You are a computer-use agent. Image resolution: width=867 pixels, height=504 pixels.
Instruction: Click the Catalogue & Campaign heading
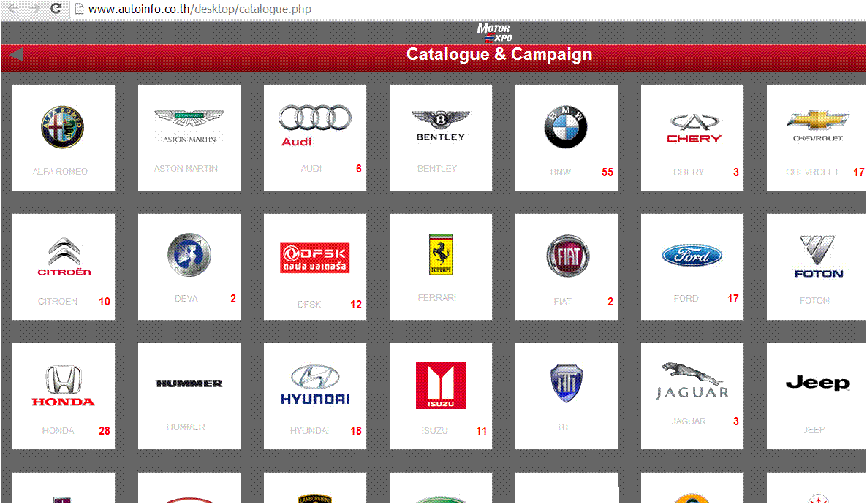499,54
